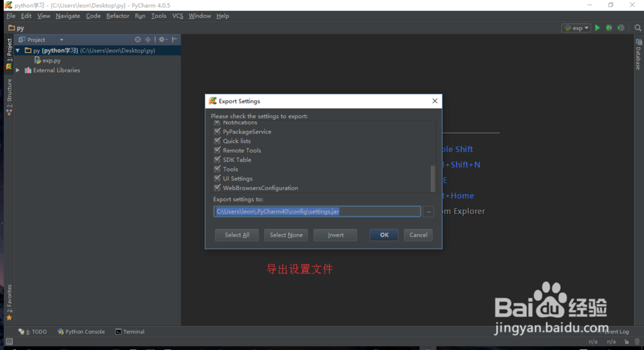Open View menu
The image size is (644, 350).
coord(44,15)
